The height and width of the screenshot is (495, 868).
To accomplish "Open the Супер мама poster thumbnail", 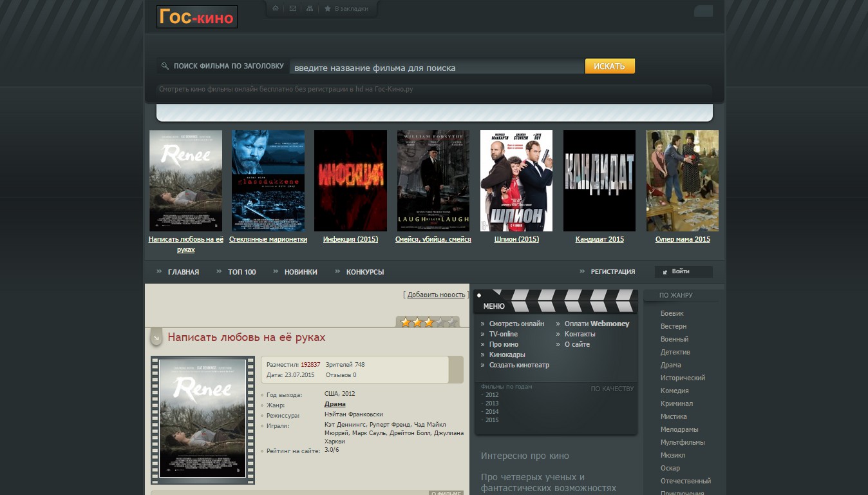I will click(683, 180).
